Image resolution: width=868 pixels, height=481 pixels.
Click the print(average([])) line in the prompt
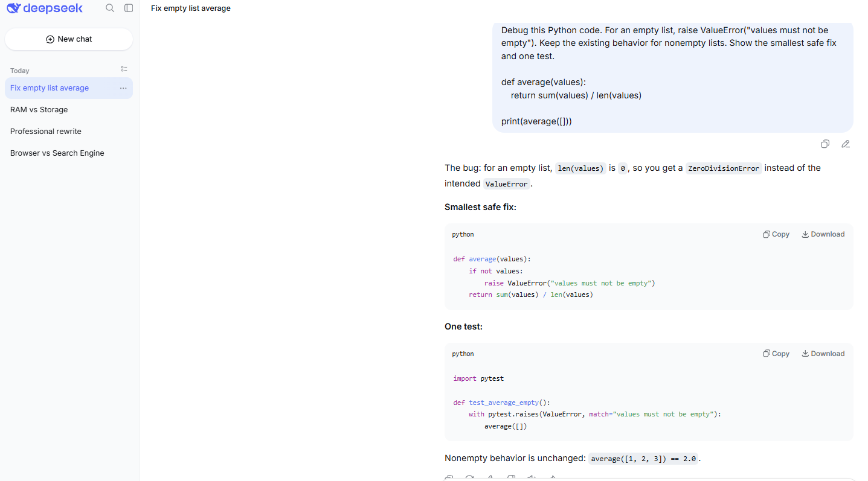536,121
